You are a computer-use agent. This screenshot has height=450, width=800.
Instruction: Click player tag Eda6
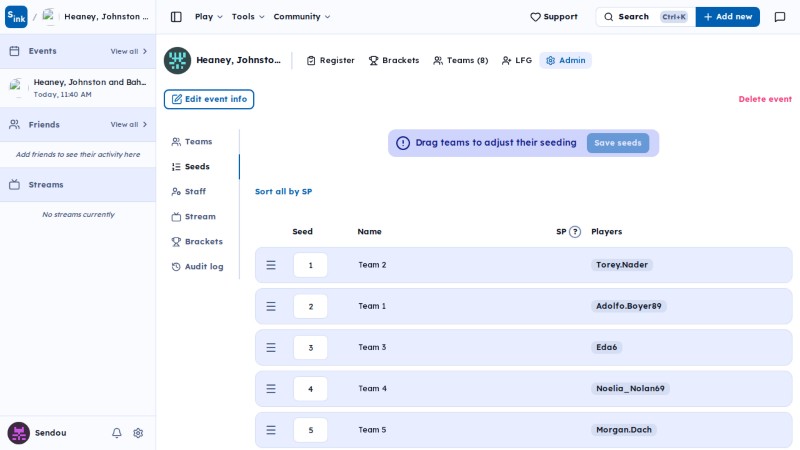pyautogui.click(x=607, y=347)
